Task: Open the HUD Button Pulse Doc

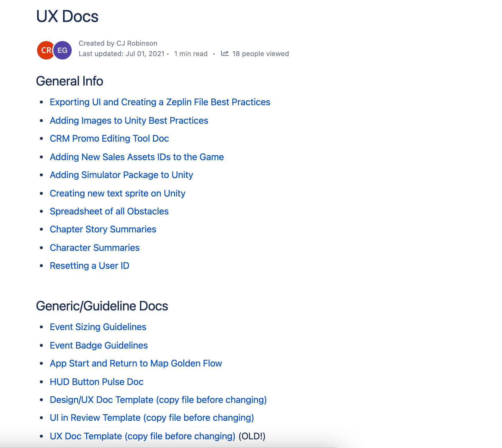Action: 97,382
